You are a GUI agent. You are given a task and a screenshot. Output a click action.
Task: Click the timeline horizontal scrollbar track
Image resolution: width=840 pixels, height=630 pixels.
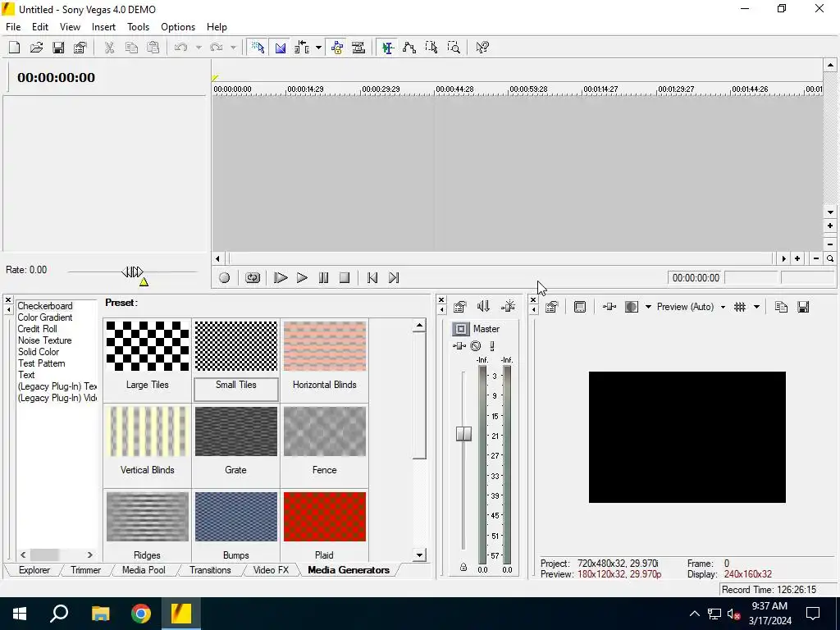click(x=501, y=258)
